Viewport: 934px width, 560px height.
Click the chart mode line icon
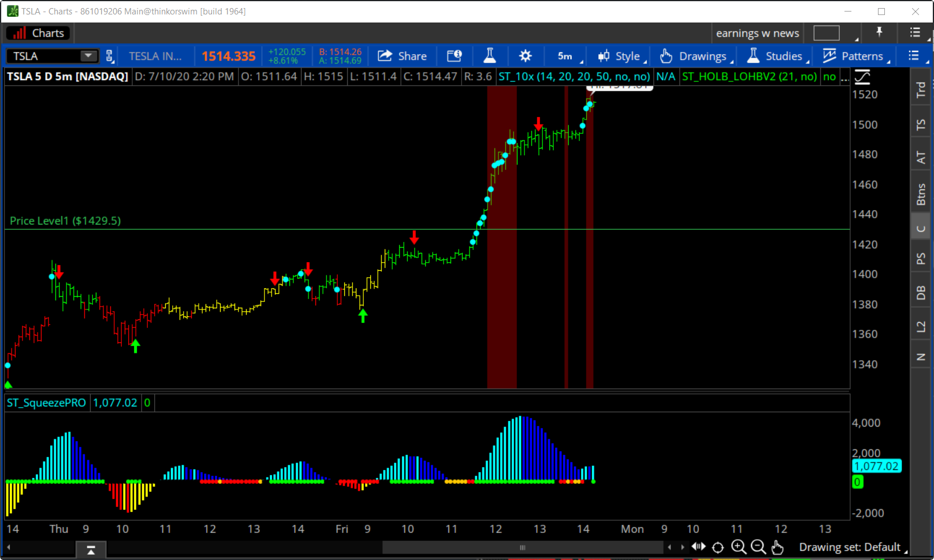pyautogui.click(x=862, y=77)
